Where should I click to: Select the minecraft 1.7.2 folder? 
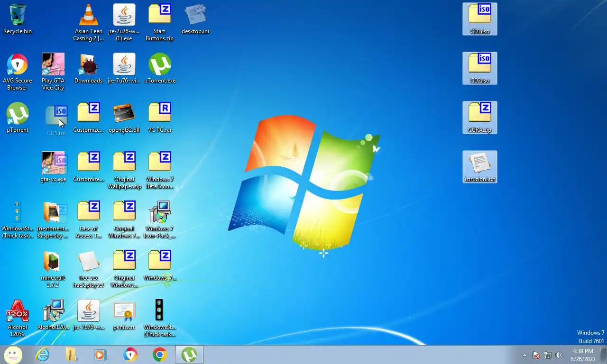(53, 269)
